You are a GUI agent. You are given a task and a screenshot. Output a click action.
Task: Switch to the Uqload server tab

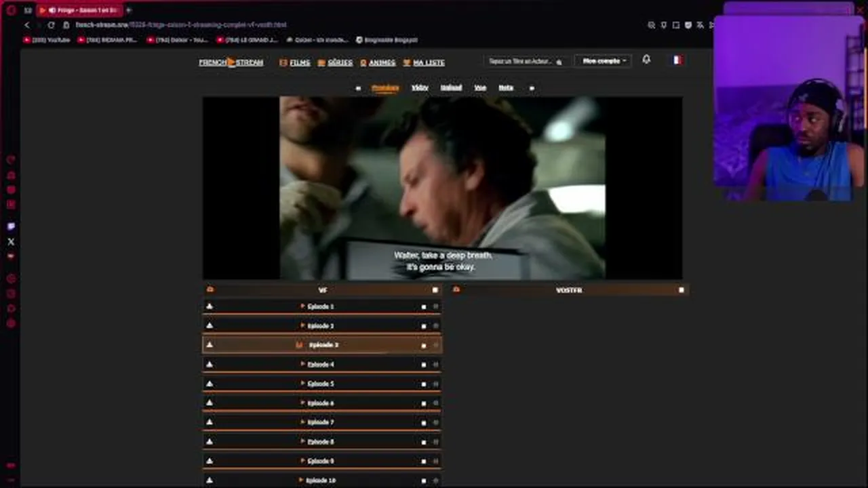(451, 88)
